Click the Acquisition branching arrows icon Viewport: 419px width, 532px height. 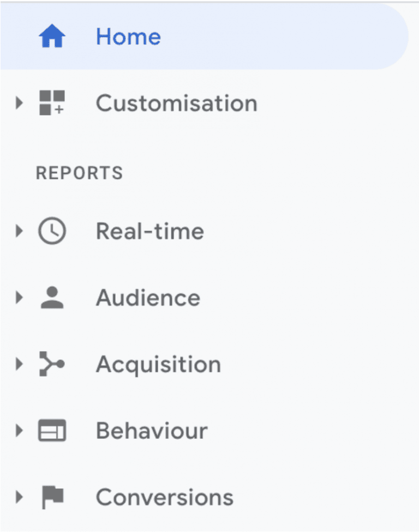(52, 364)
